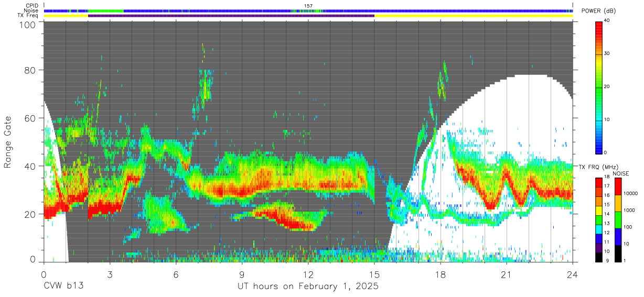The height and width of the screenshot is (297, 644).
Task: Click the y-axis tick label 20
Action: tap(30, 214)
